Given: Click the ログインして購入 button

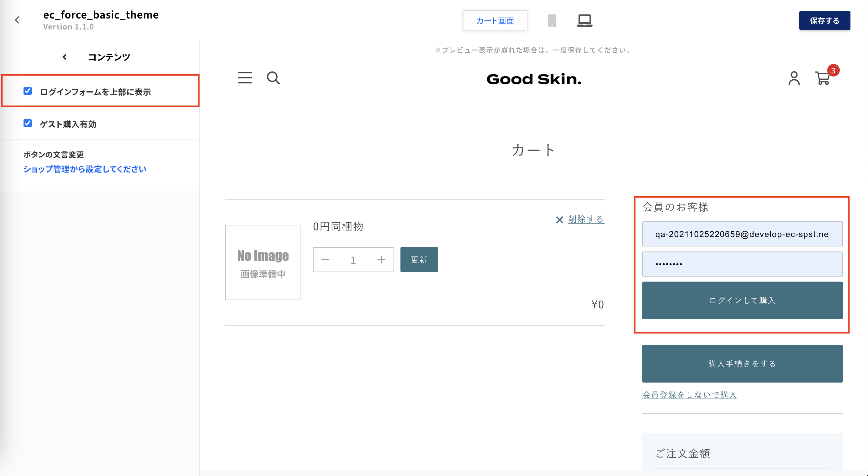Looking at the screenshot, I should (742, 300).
